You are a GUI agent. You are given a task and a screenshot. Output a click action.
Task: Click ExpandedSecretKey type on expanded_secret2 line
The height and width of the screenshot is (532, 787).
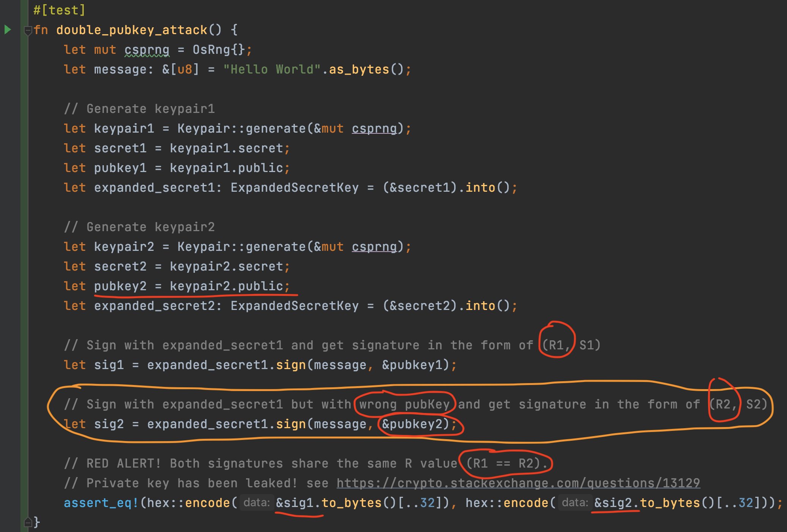click(x=294, y=306)
